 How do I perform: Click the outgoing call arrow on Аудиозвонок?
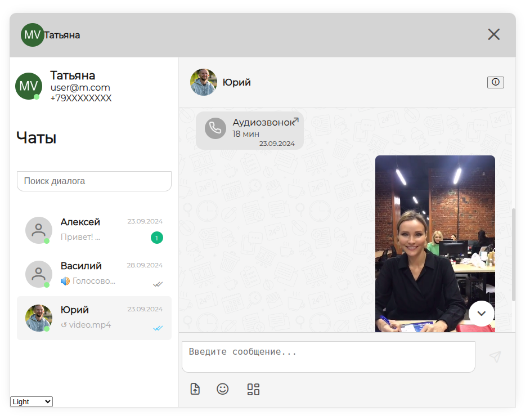296,120
